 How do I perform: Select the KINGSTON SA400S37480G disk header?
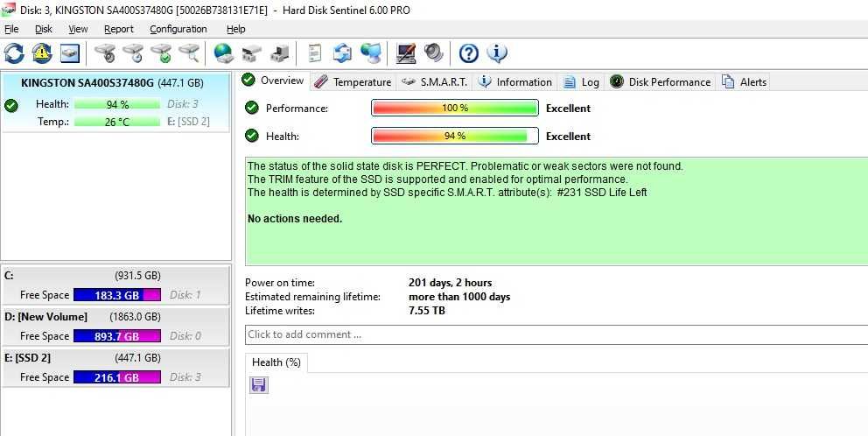click(x=112, y=83)
